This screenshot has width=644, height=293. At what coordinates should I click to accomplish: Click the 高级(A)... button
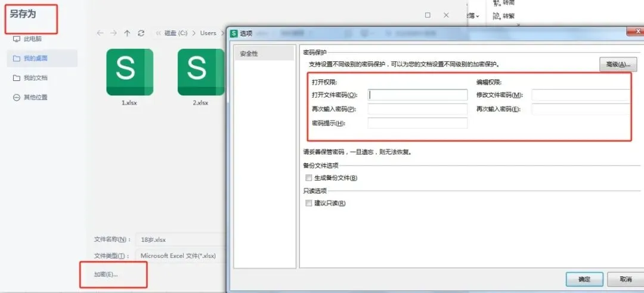[618, 64]
